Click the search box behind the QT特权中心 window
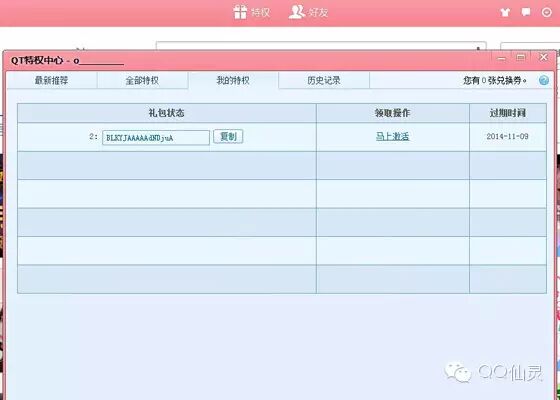The height and width of the screenshot is (400, 560). 321,46
